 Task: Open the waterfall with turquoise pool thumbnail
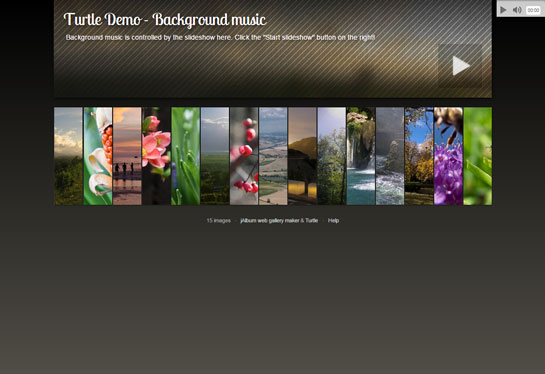[x=361, y=156]
